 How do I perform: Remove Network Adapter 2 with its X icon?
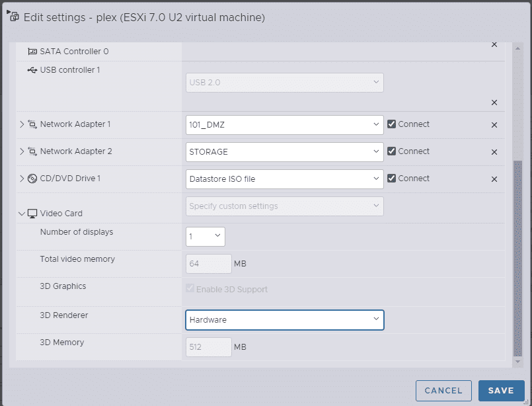(x=494, y=152)
